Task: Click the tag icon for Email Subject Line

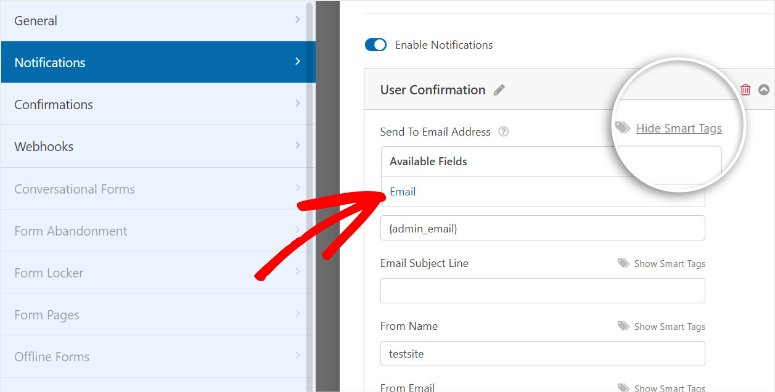Action: click(623, 263)
